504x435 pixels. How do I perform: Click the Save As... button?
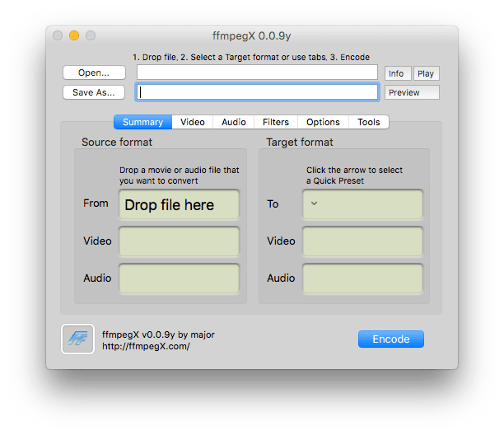pyautogui.click(x=94, y=92)
